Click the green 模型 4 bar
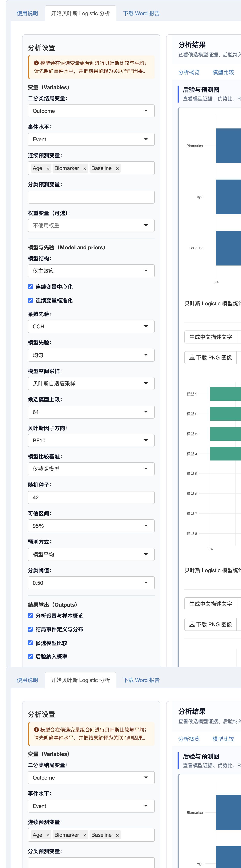 226,454
